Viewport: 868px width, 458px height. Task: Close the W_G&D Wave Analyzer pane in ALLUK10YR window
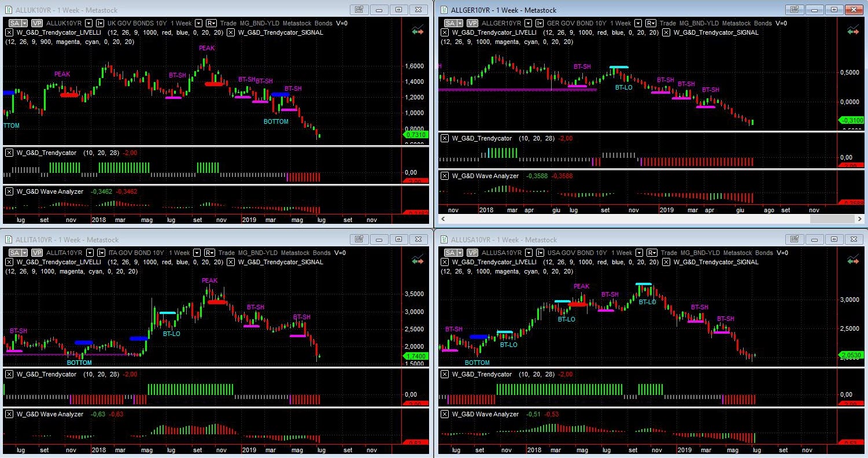point(9,191)
